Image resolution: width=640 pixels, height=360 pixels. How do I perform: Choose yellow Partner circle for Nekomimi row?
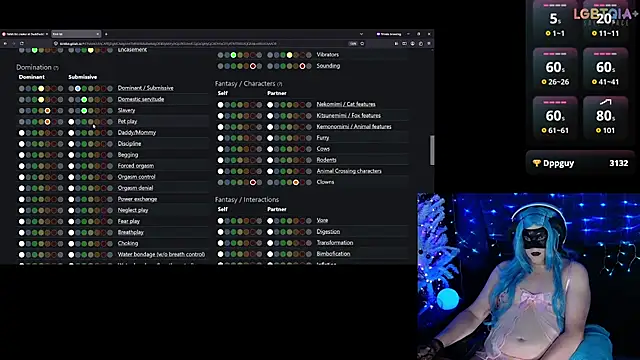(289, 104)
